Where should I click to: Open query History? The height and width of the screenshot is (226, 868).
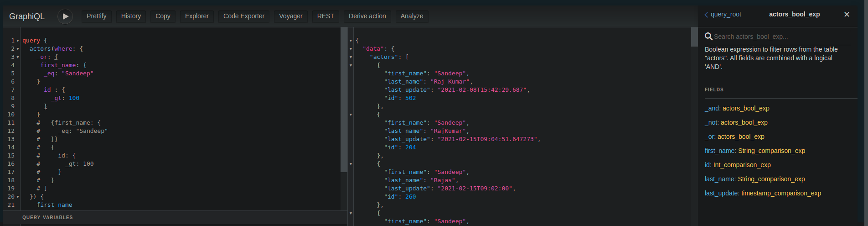[131, 16]
